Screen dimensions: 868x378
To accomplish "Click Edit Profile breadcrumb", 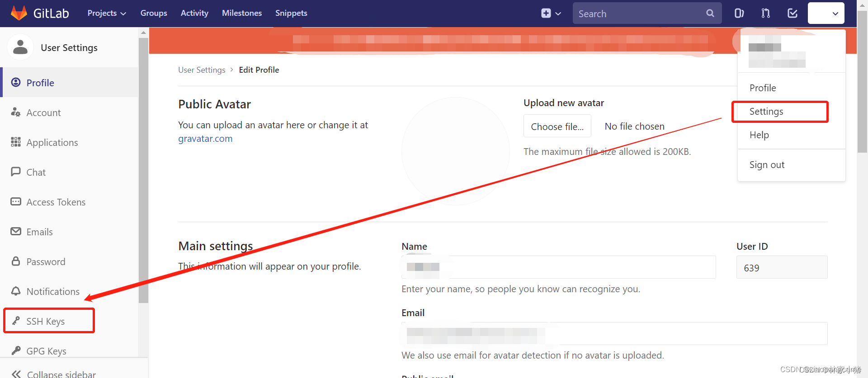I will (259, 70).
